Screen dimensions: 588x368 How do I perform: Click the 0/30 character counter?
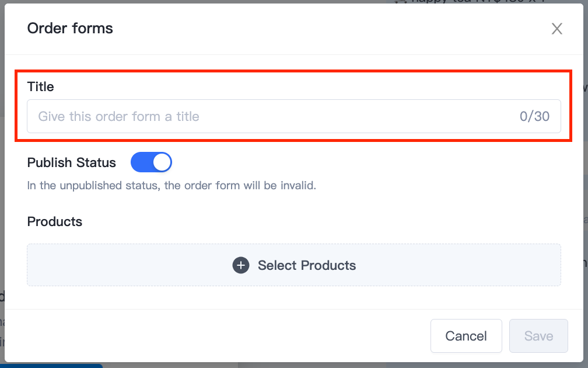click(534, 116)
